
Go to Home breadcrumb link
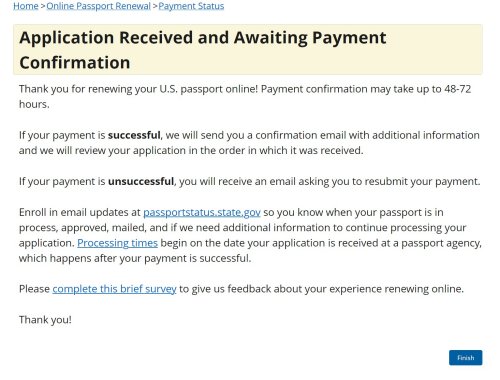[x=26, y=6]
